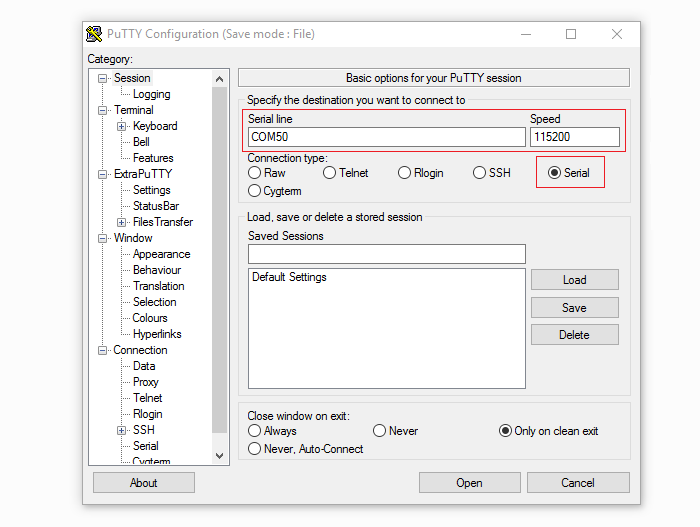Open the Bell category

point(141,142)
